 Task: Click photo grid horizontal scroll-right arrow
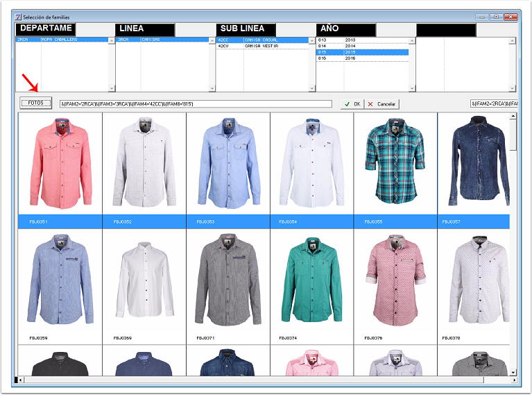pyautogui.click(x=515, y=380)
